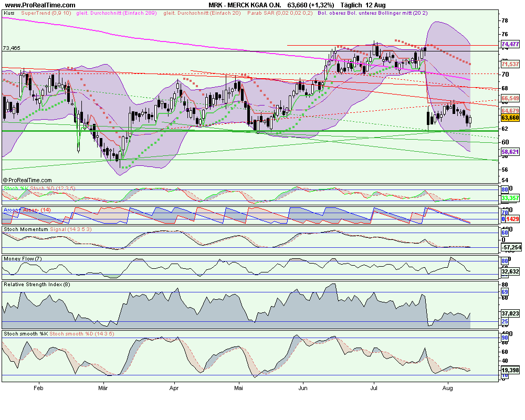Image resolution: width=525 pixels, height=420 pixels.
Task: Click the Mai label on time axis
Action: pos(238,388)
